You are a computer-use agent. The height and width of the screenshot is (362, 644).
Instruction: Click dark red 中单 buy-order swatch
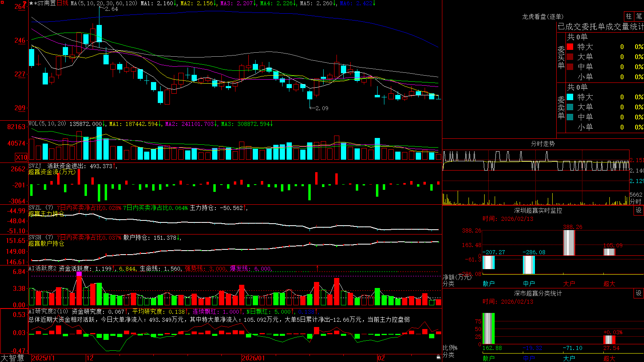[x=570, y=66]
